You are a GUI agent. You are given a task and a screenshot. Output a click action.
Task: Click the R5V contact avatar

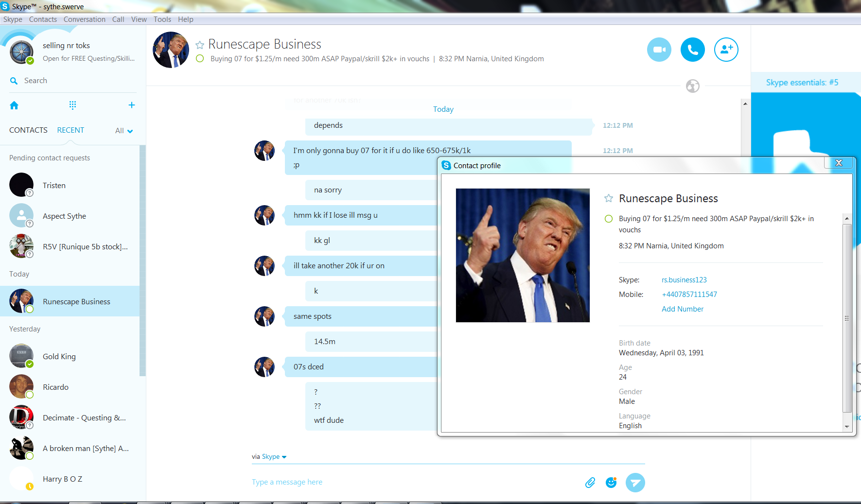point(21,246)
